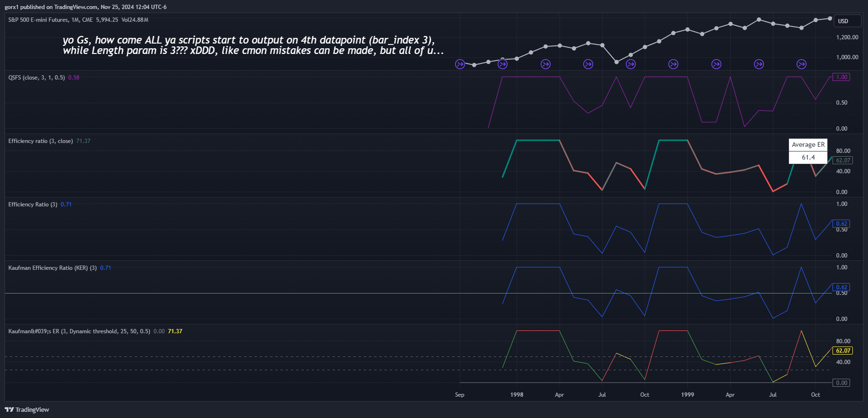Image resolution: width=868 pixels, height=418 pixels.
Task: Open the September 1998 contract rollover marker
Action: (631, 64)
